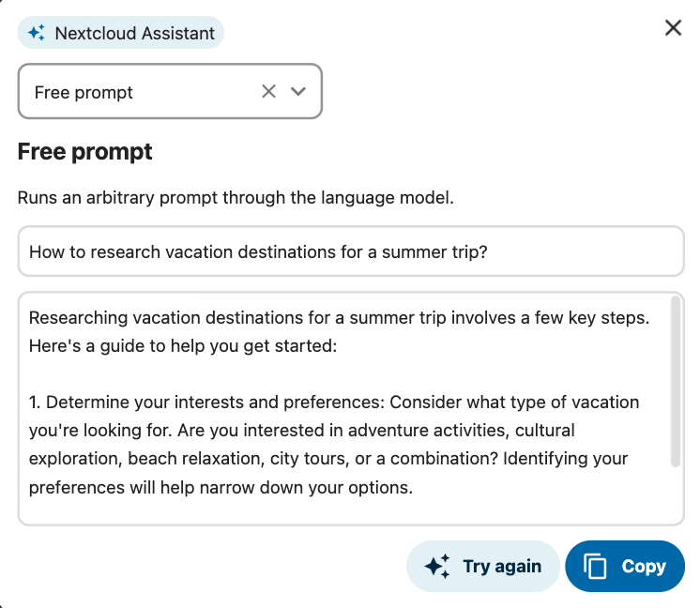Close the Nextcloud Assistant dialog

click(673, 28)
